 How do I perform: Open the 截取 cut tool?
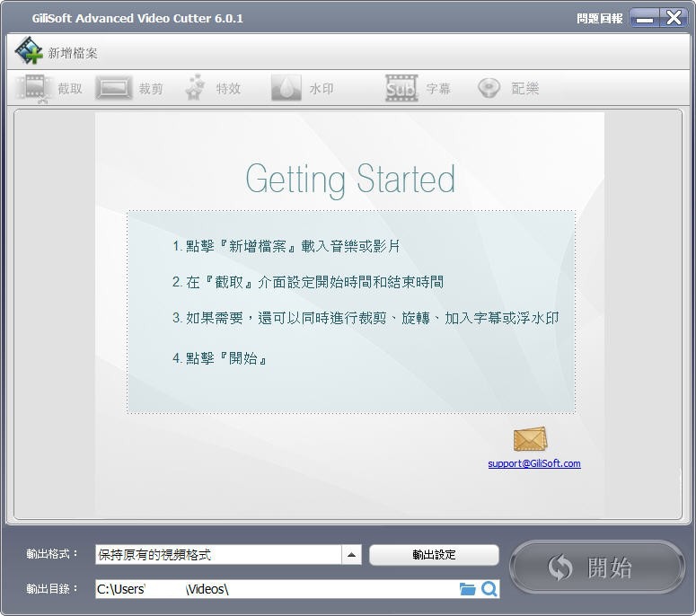pos(49,88)
